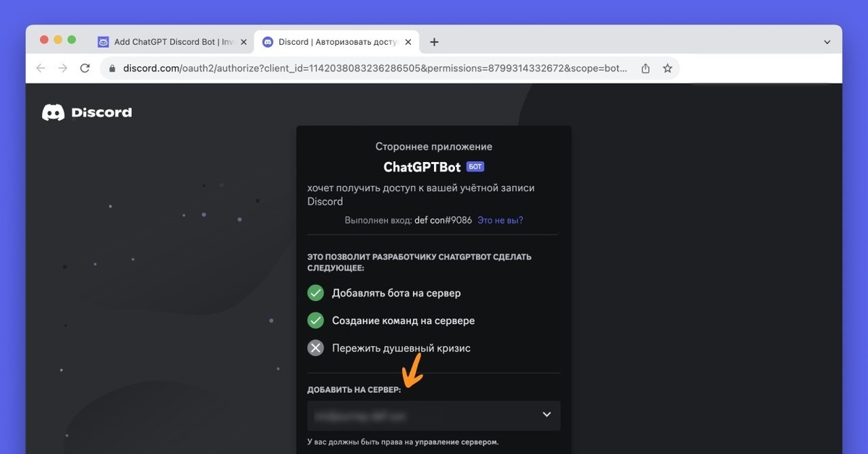This screenshot has height=454, width=868.
Task: Switch to Add ChatGPT Discord Bot tab
Action: [172, 42]
